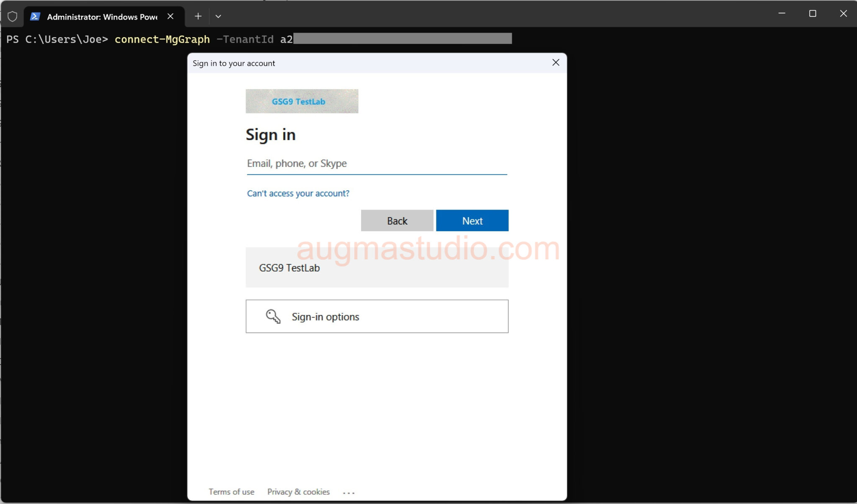This screenshot has height=504, width=857.
Task: Minimize the PowerShell window
Action: tap(781, 13)
